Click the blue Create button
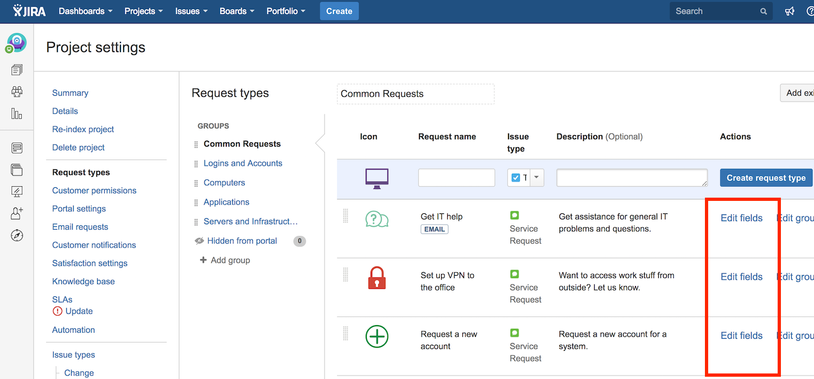The width and height of the screenshot is (814, 379). point(339,11)
